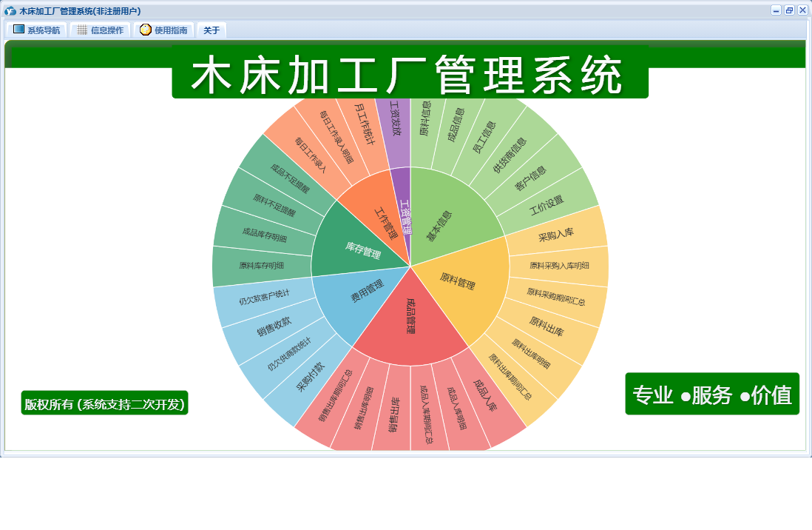Open the 每日工作录入明细 segment

pyautogui.click(x=336, y=136)
